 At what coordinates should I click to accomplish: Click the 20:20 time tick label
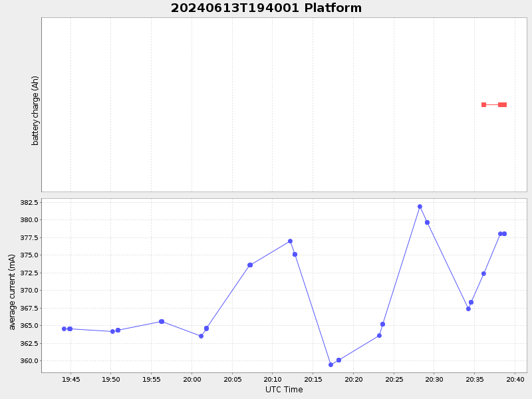(x=354, y=380)
